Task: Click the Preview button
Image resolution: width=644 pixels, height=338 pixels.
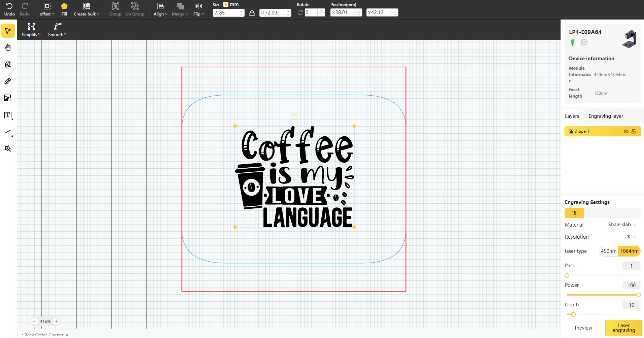Action: click(583, 328)
